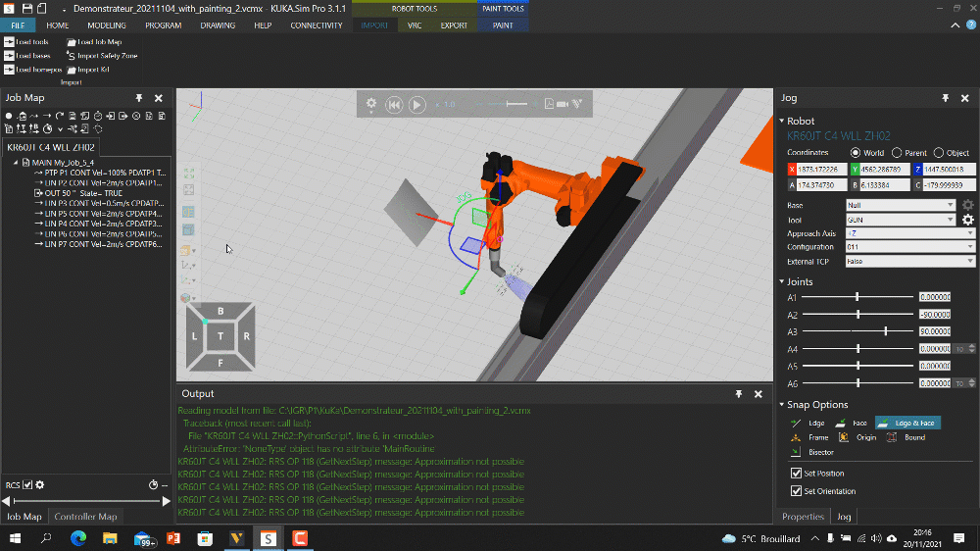Enable Edge snap option
This screenshot has height=551, width=980.
808,423
